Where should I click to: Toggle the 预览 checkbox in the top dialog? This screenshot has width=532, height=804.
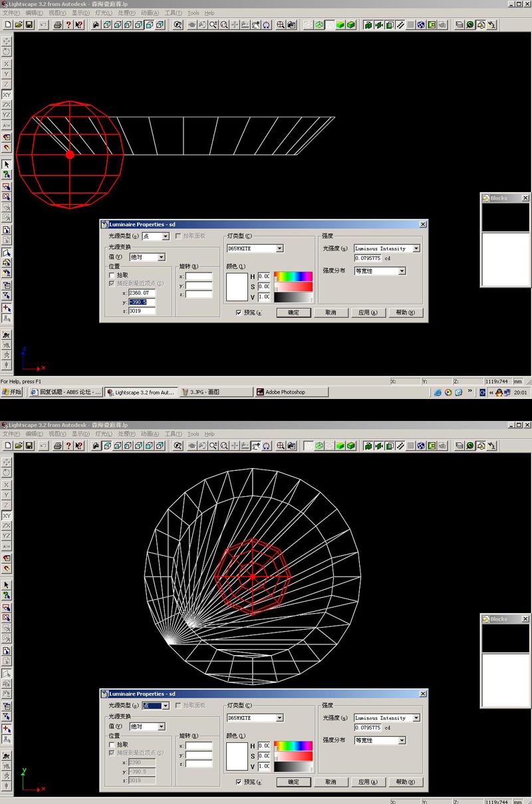[239, 313]
